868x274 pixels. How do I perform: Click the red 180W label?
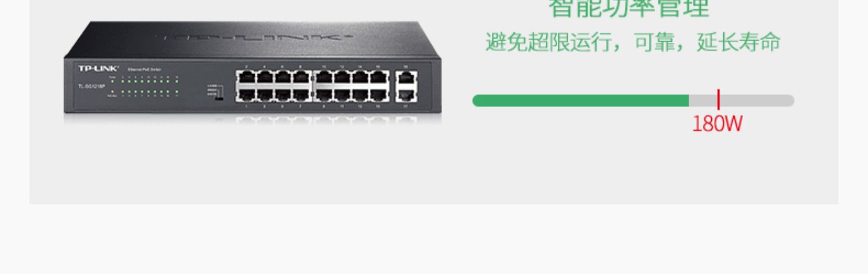(x=718, y=124)
